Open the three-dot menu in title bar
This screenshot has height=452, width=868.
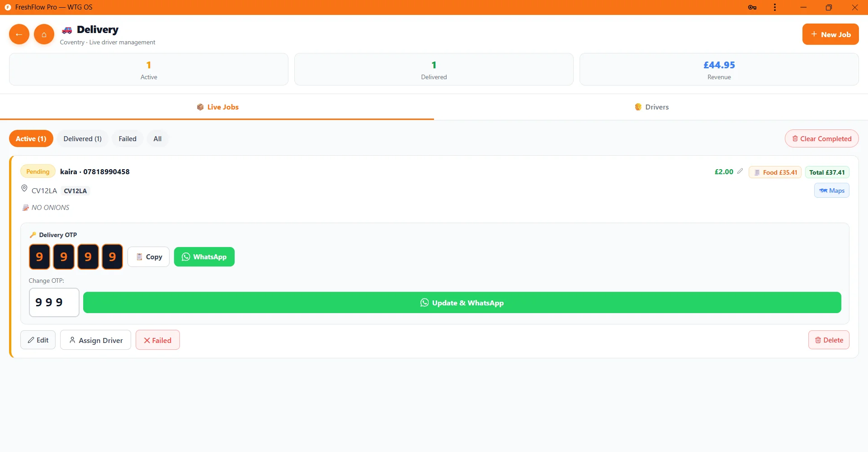[775, 7]
